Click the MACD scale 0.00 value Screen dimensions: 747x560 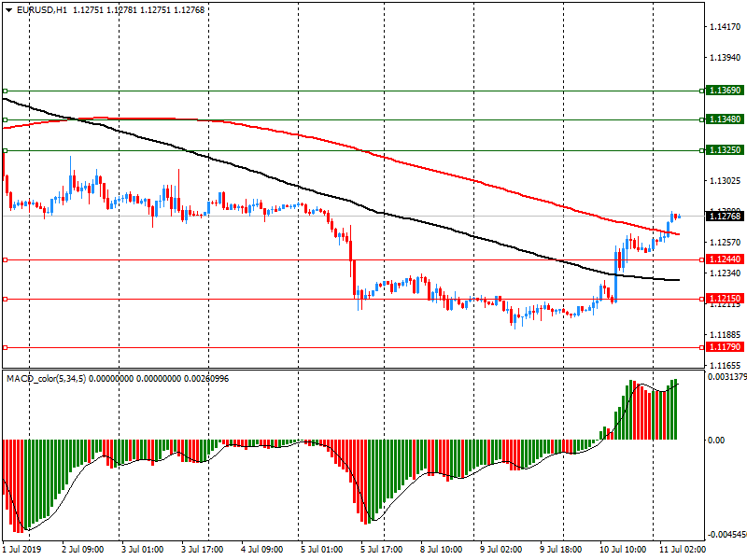716,440
